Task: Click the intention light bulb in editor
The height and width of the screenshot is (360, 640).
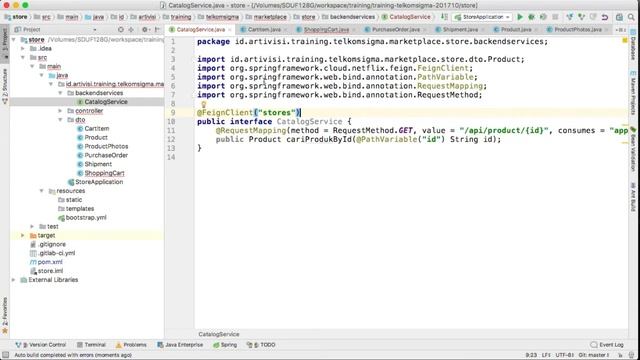Action: pos(203,104)
